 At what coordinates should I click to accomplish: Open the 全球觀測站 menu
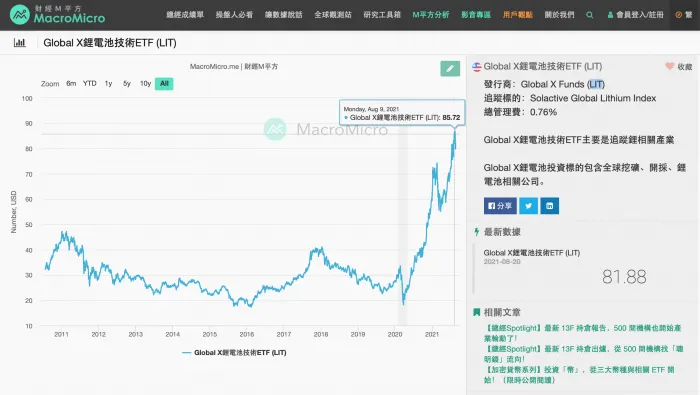coord(333,15)
